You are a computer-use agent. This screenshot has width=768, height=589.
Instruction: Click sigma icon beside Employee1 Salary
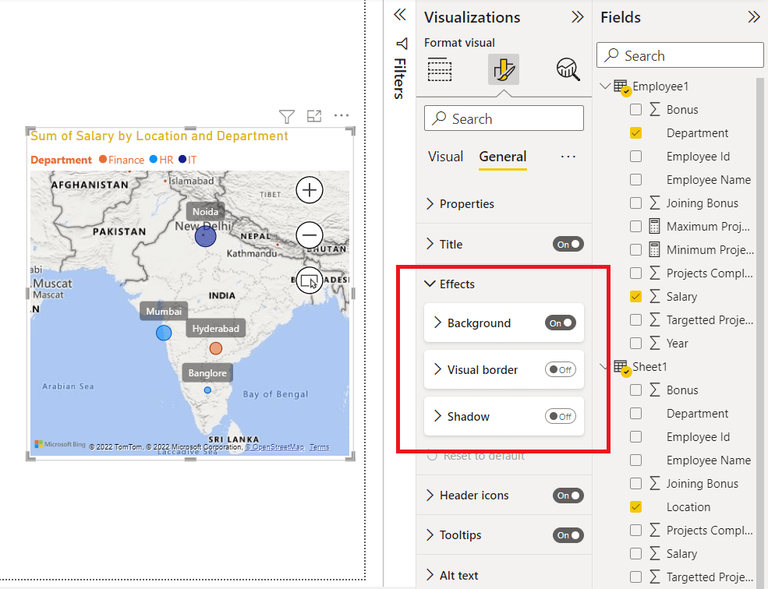coord(654,296)
